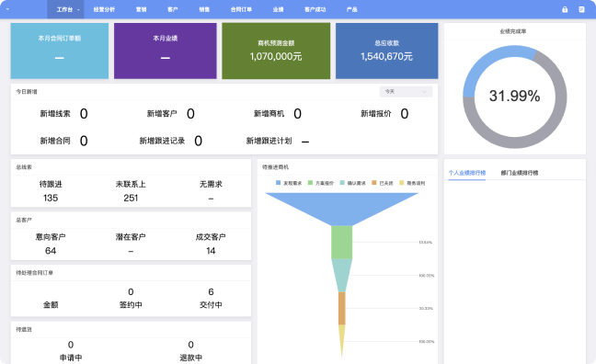Toggle the green 方案报价 legend swatch
The width and height of the screenshot is (596, 364).
click(x=310, y=183)
